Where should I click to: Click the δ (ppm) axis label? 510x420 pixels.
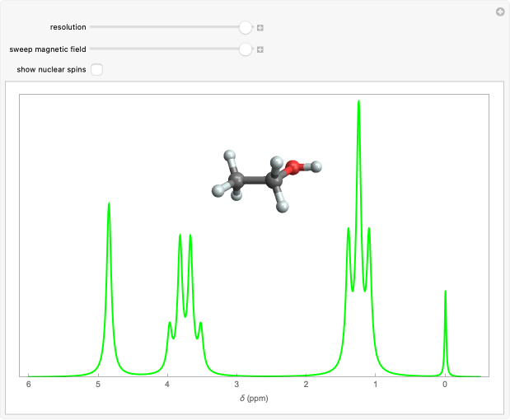coord(254,399)
